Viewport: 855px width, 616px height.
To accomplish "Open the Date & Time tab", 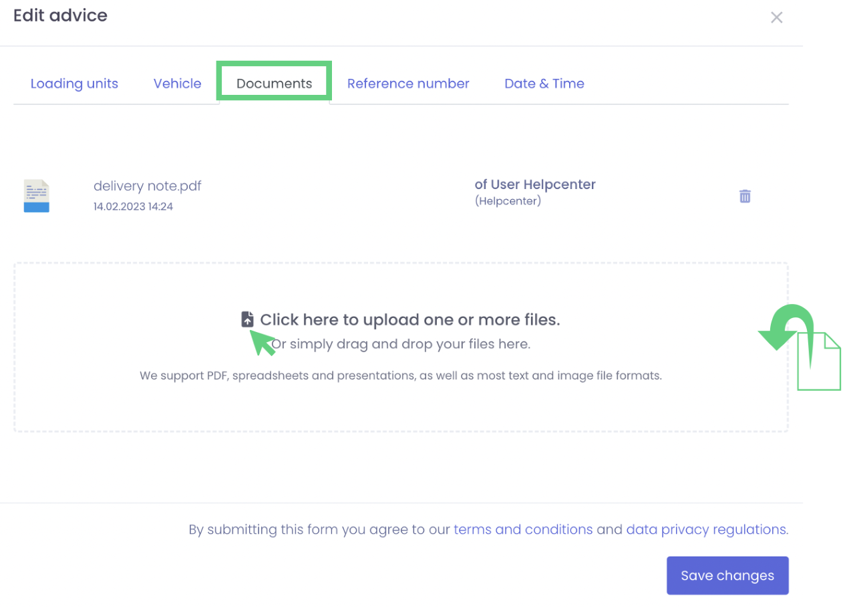I will [544, 84].
